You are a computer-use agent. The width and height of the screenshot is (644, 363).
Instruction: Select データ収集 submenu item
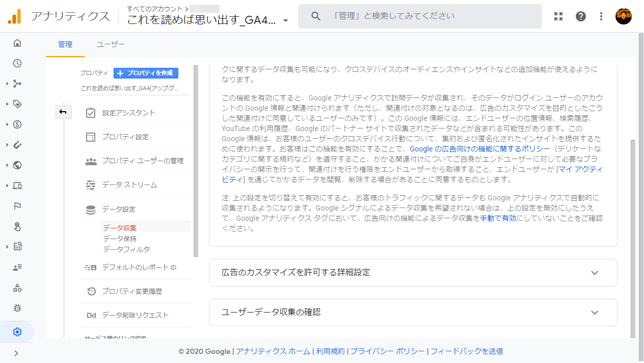[120, 228]
